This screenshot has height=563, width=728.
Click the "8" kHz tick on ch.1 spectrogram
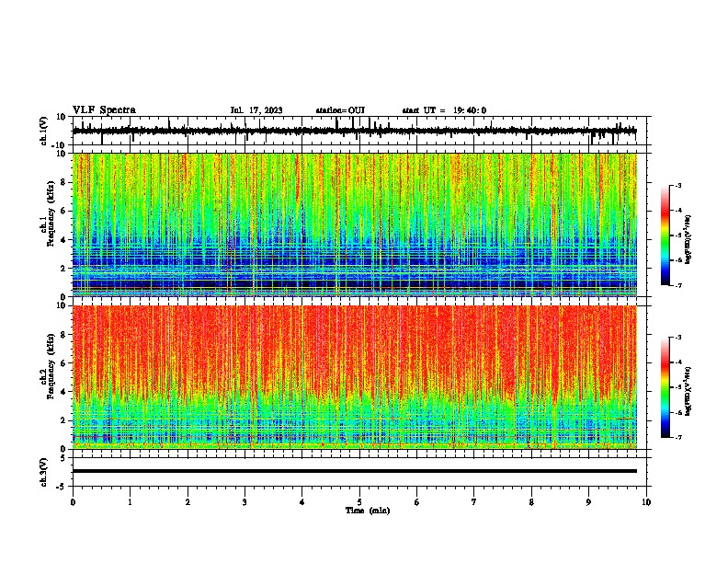point(64,182)
